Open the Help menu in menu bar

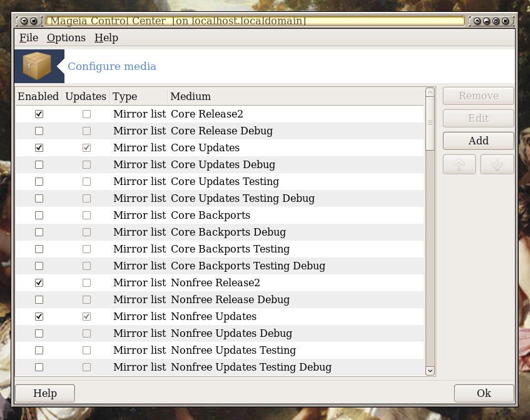pos(106,38)
